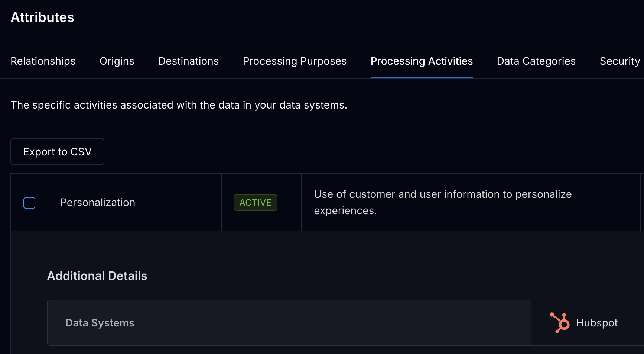Select the Personalization description text
644x354 pixels.
(443, 202)
